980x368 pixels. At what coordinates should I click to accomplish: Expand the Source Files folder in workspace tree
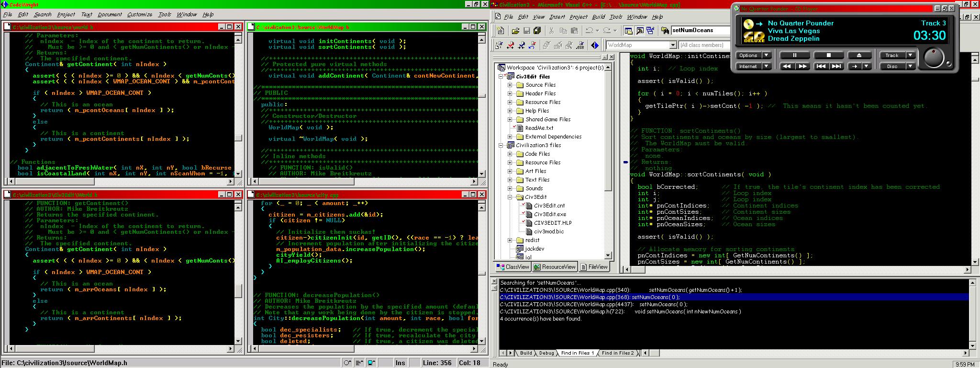tap(510, 85)
